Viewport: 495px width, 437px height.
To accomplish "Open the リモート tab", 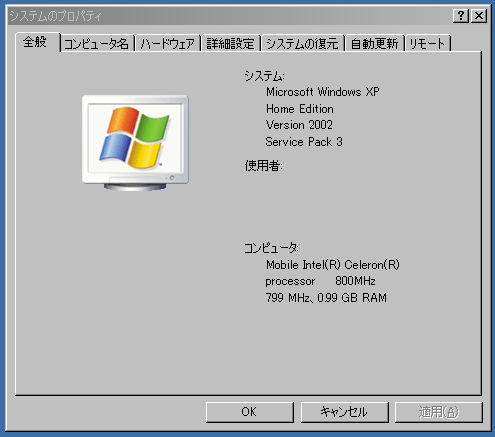I will [428, 44].
